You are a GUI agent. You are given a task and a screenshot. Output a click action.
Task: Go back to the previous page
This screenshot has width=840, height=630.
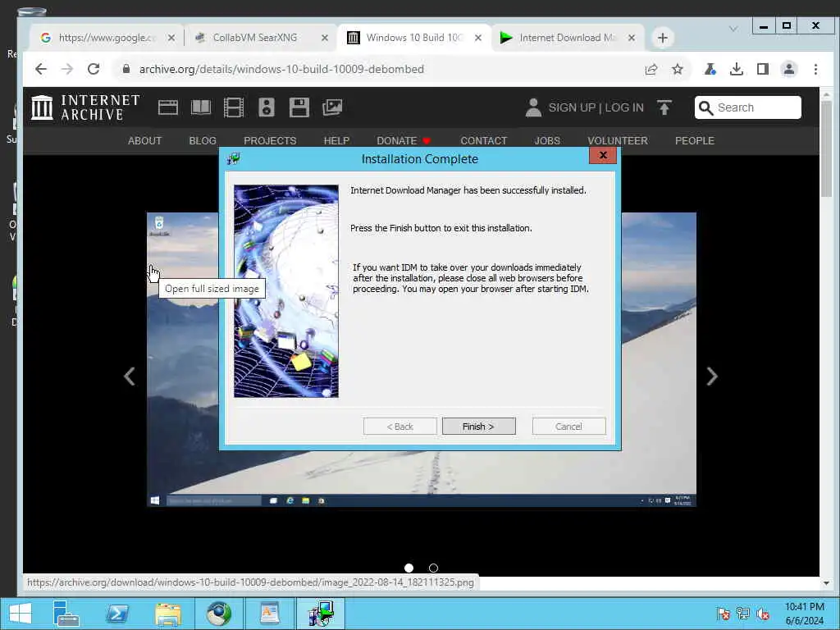coord(41,69)
